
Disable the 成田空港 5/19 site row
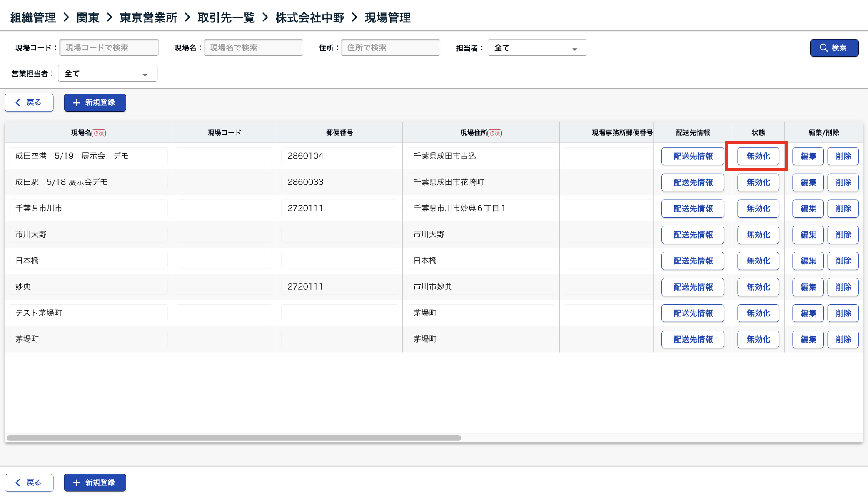(758, 156)
